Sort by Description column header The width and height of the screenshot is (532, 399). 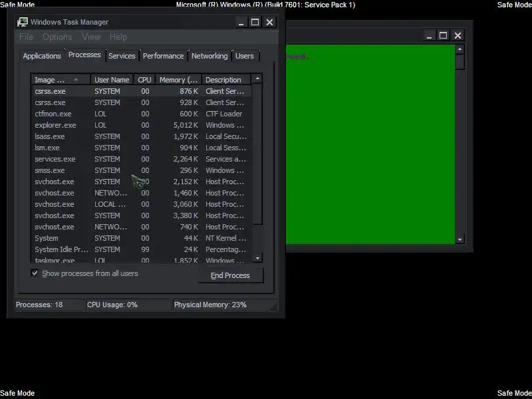[x=226, y=80]
